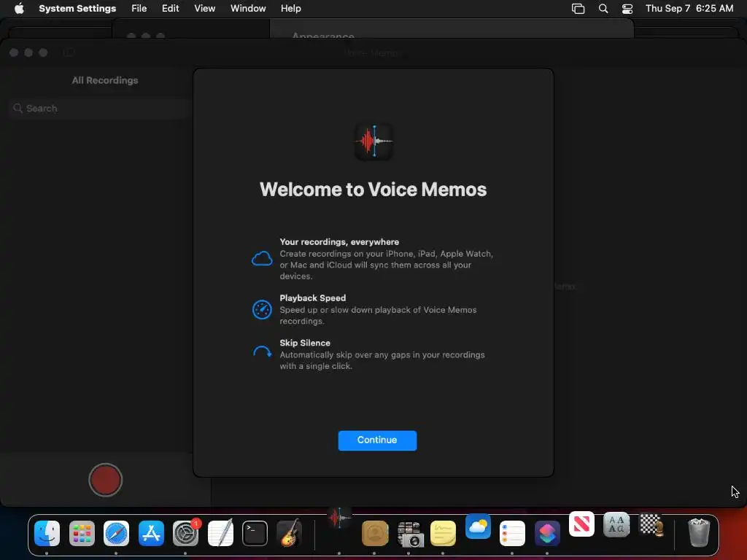
Task: Open Stage Manager icon in the menu bar
Action: (x=578, y=9)
